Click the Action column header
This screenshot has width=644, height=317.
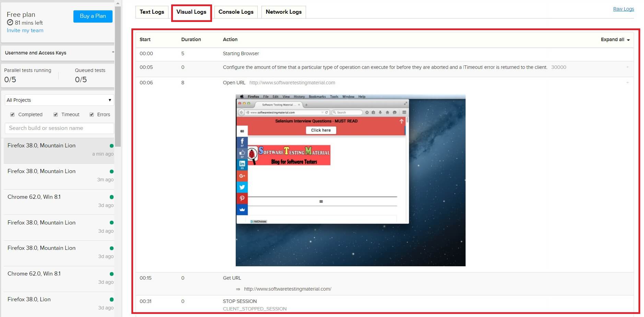(230, 40)
